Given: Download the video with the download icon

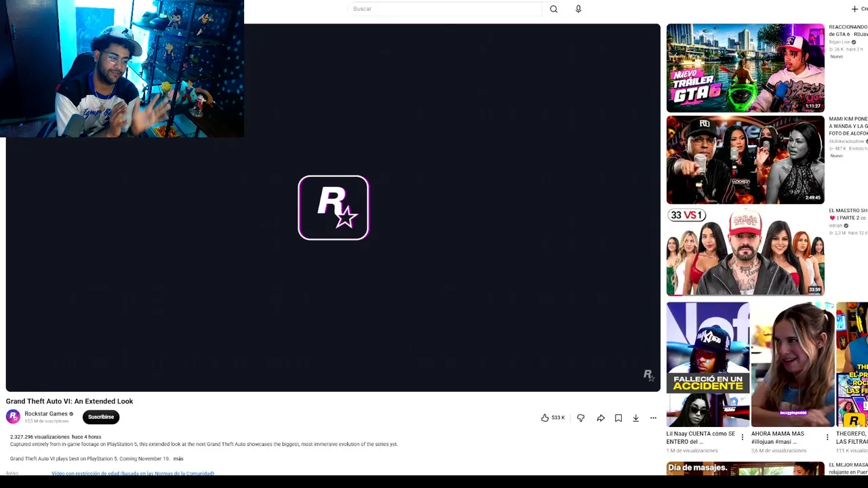Looking at the screenshot, I should tap(635, 418).
